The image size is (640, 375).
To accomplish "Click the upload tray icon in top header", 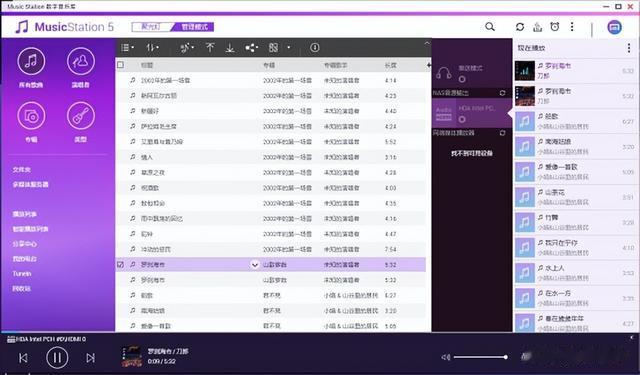I will pyautogui.click(x=538, y=27).
